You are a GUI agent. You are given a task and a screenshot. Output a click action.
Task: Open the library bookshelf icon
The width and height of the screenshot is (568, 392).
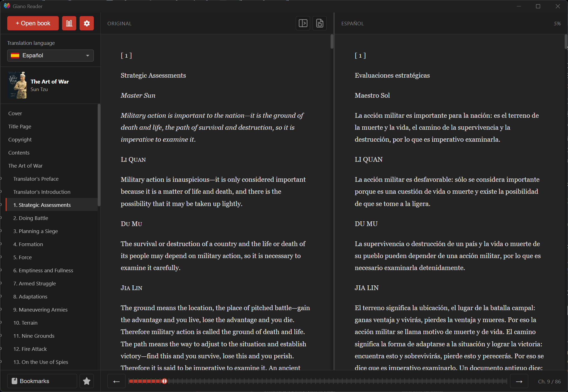point(69,23)
